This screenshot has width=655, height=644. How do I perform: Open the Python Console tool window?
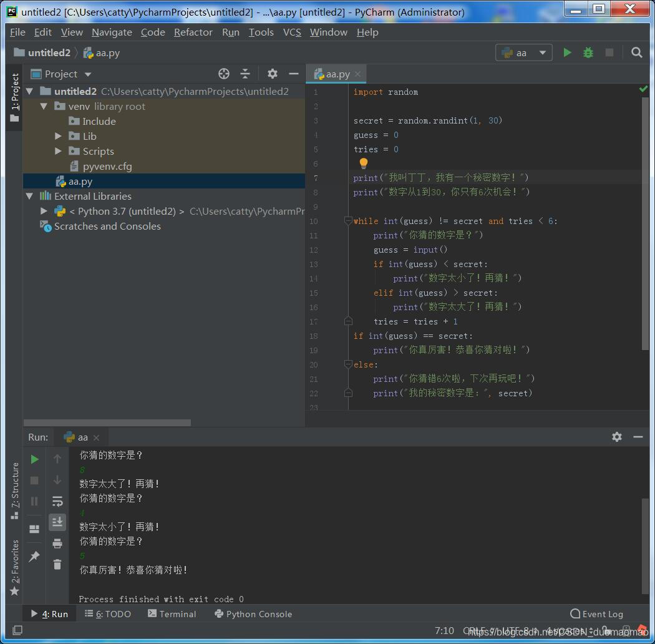coord(253,614)
